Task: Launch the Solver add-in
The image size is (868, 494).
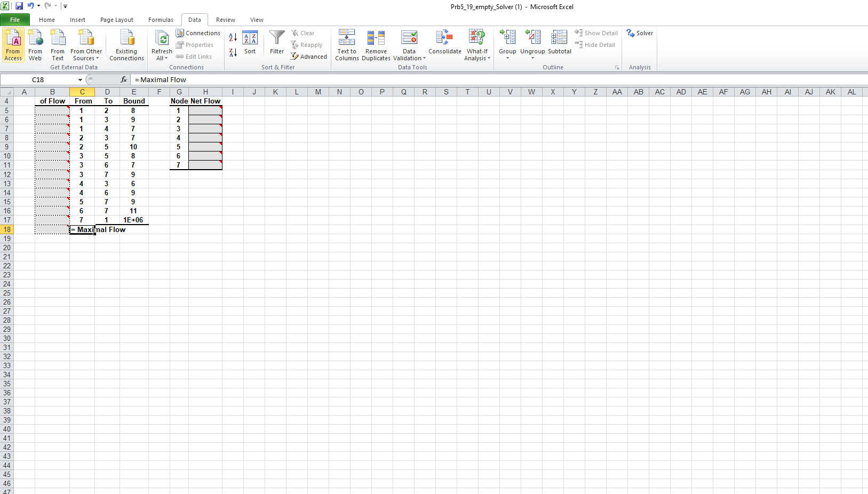Action: 640,33
